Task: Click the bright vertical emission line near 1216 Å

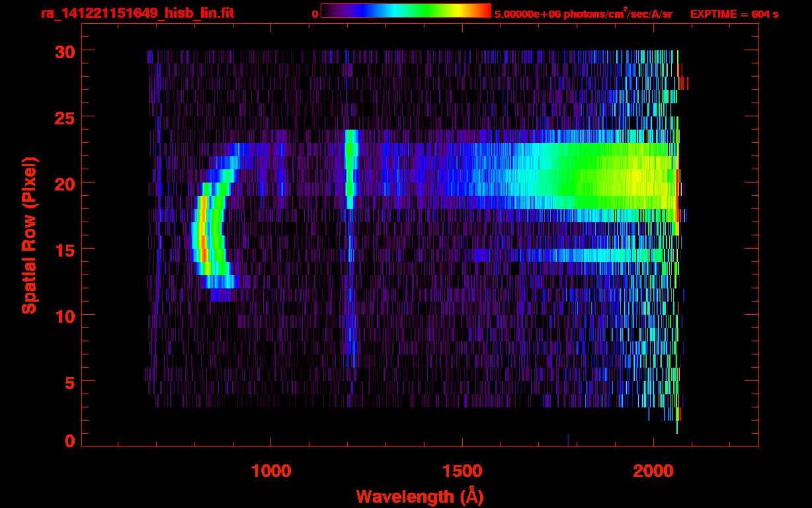Action: tap(350, 169)
